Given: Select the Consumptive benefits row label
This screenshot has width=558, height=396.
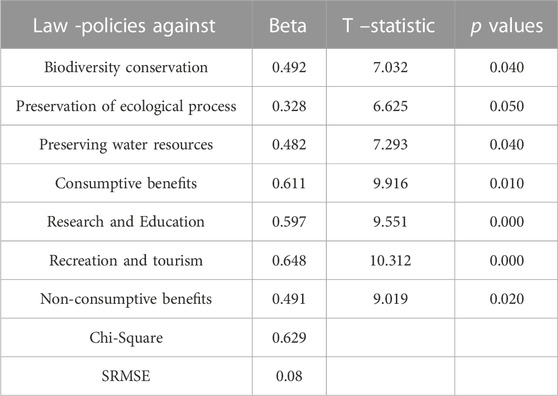Looking at the screenshot, I should coord(126,183).
